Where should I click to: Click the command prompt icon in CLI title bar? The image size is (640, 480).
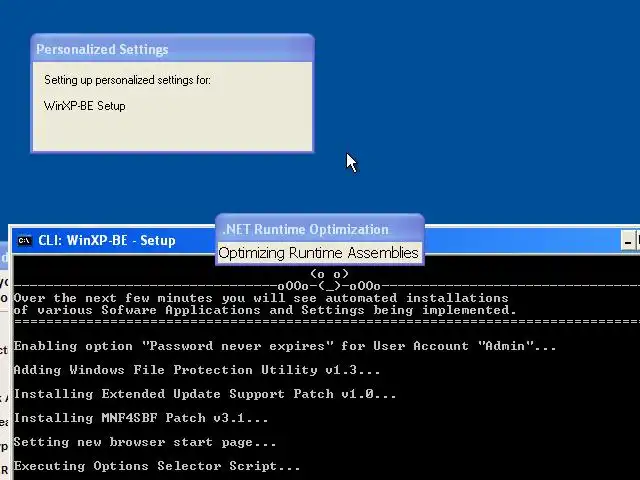[24, 241]
